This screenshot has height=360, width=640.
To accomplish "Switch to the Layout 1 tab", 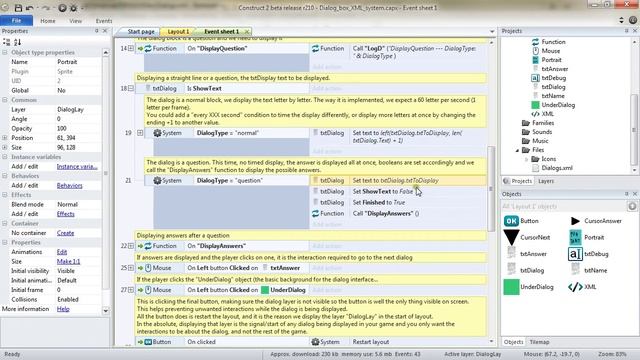I will click(x=178, y=31).
